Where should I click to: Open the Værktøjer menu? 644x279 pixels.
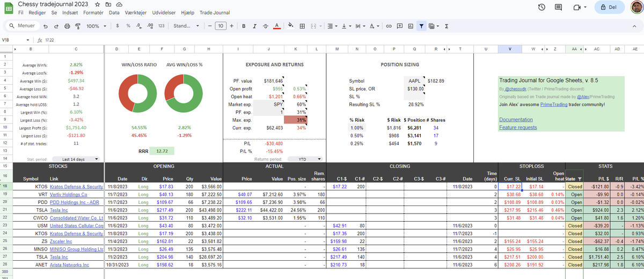[136, 12]
